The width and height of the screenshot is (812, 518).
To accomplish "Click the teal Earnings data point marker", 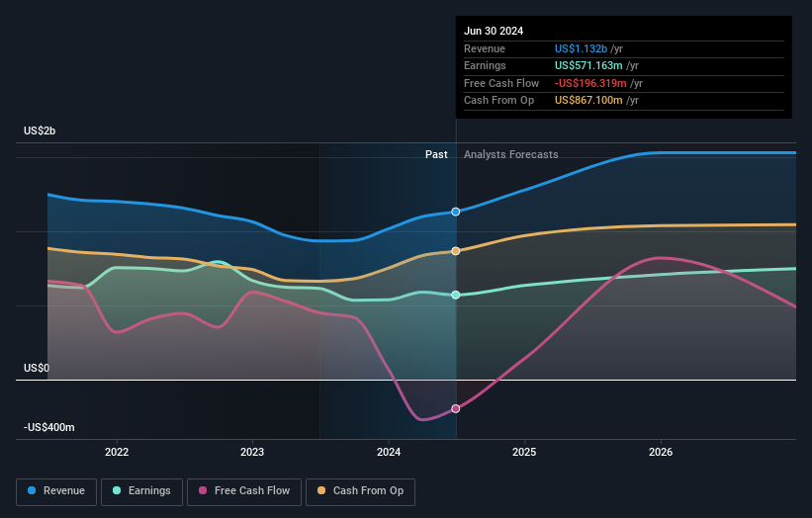I will click(456, 295).
